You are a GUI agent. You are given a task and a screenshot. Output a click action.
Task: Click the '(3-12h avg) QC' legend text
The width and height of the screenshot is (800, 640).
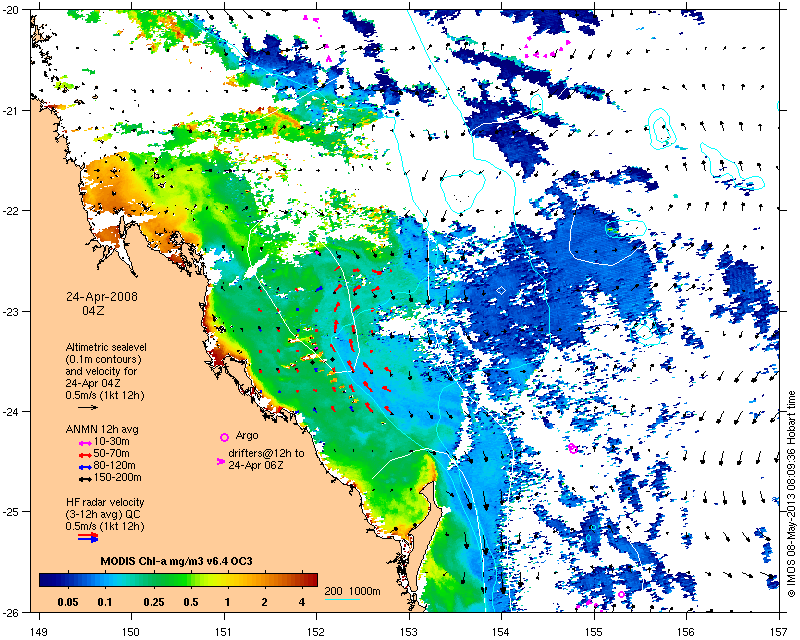pos(103,514)
